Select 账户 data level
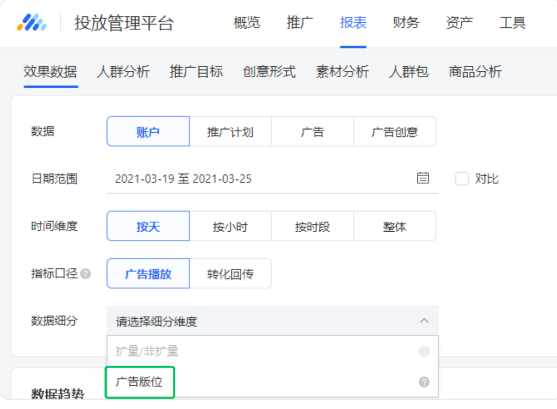557x409 pixels. click(148, 131)
